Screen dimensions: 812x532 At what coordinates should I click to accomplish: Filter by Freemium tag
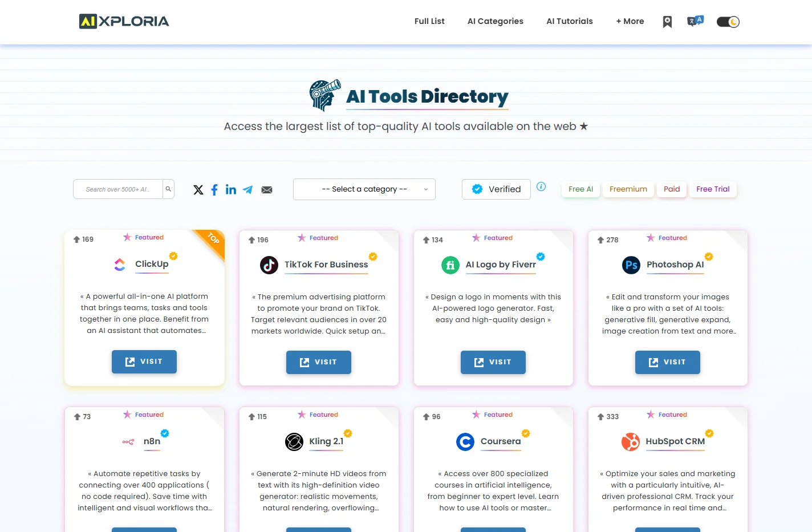point(628,189)
